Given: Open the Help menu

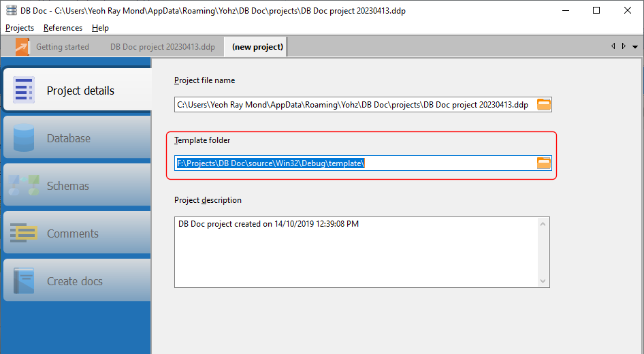Looking at the screenshot, I should 100,28.
